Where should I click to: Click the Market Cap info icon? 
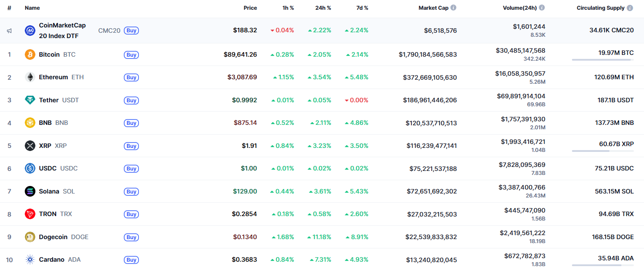(453, 8)
